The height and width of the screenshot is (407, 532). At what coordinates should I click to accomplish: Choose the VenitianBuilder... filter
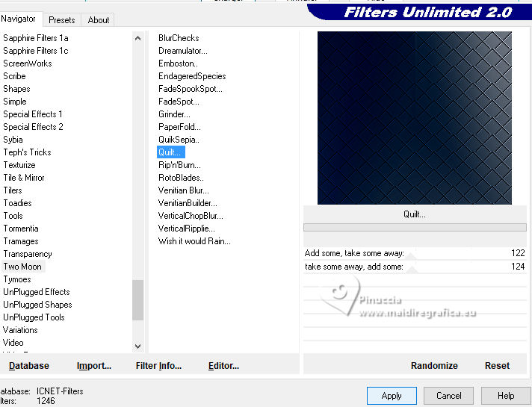(188, 203)
